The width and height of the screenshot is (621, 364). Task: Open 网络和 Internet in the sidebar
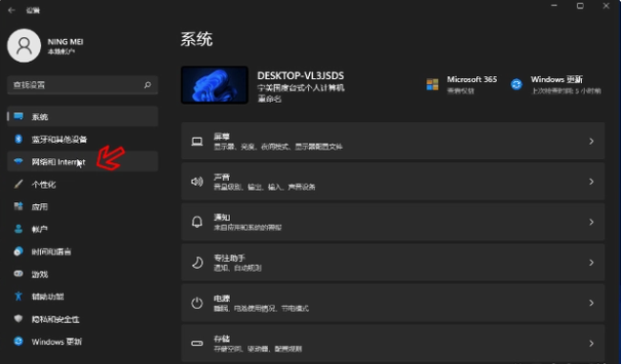point(83,161)
